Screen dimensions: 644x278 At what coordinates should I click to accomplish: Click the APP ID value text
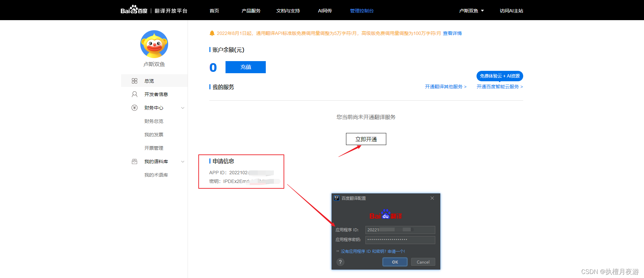[251, 173]
